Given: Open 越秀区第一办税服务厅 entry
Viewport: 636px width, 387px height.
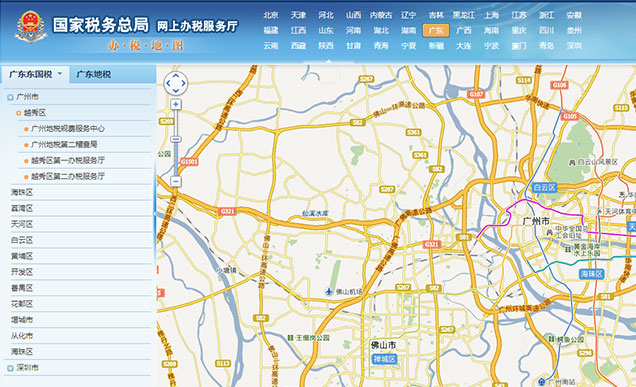Looking at the screenshot, I should pos(68,161).
